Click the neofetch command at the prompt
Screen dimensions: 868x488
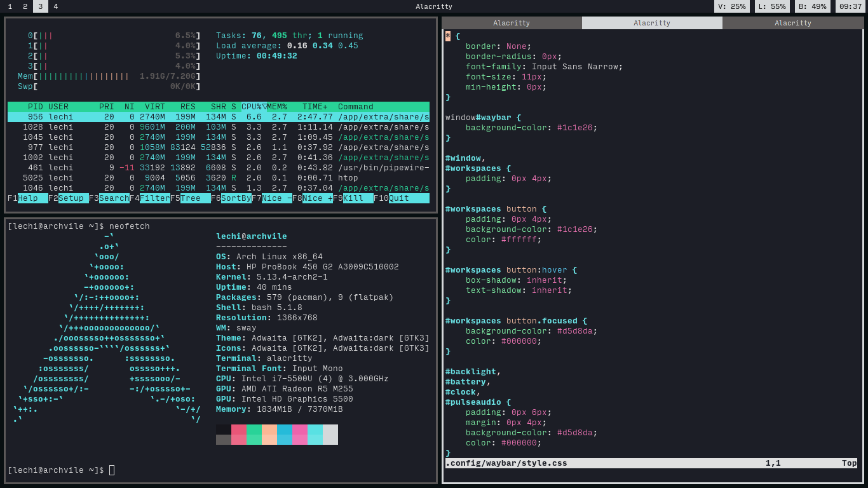tap(130, 226)
